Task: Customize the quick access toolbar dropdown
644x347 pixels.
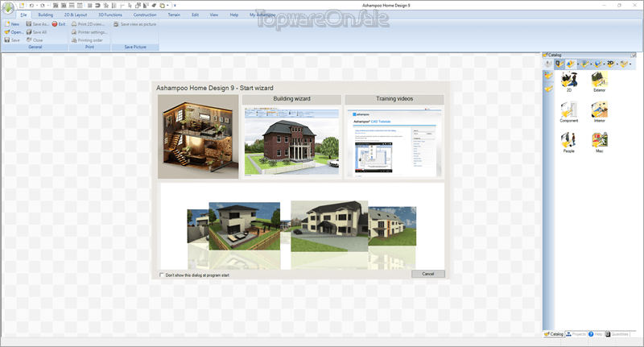Action: tap(175, 6)
